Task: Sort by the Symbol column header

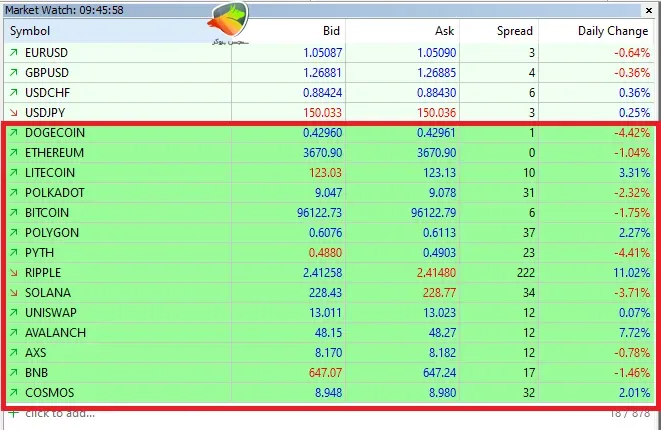Action: [x=118, y=31]
